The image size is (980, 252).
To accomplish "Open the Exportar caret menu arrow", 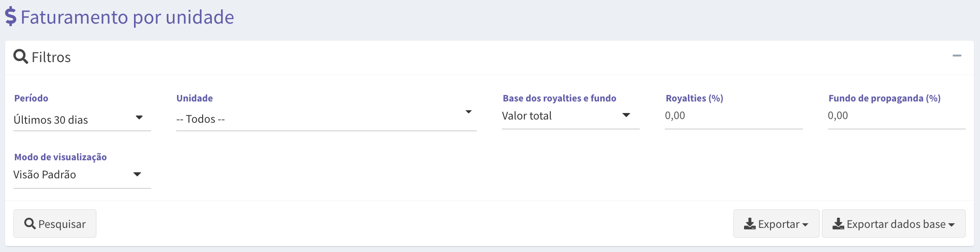I will 805,225.
